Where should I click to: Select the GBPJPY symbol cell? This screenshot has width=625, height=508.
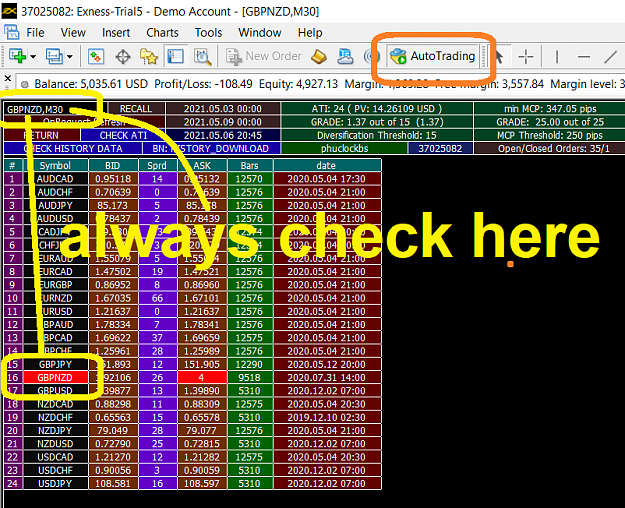tap(55, 364)
